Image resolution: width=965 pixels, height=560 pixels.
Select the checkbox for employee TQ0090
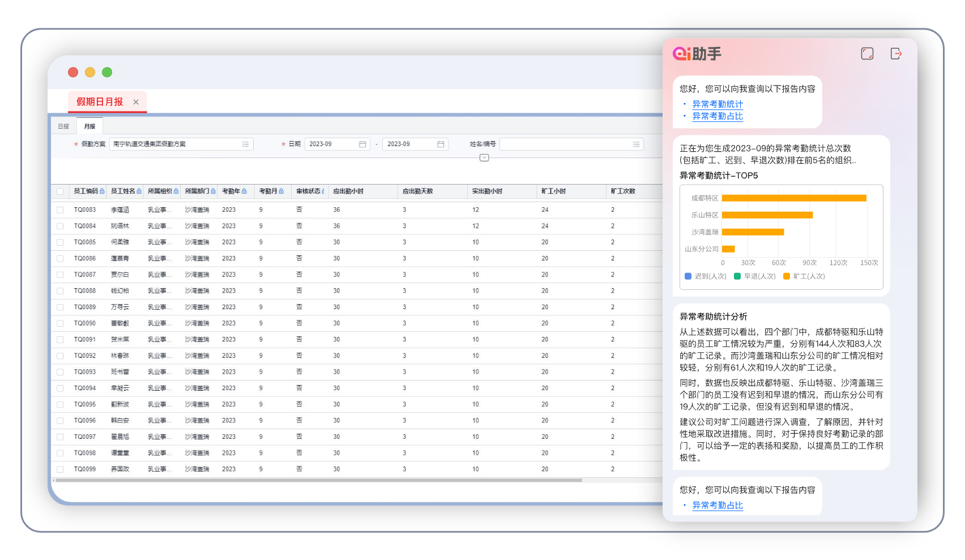pyautogui.click(x=60, y=323)
